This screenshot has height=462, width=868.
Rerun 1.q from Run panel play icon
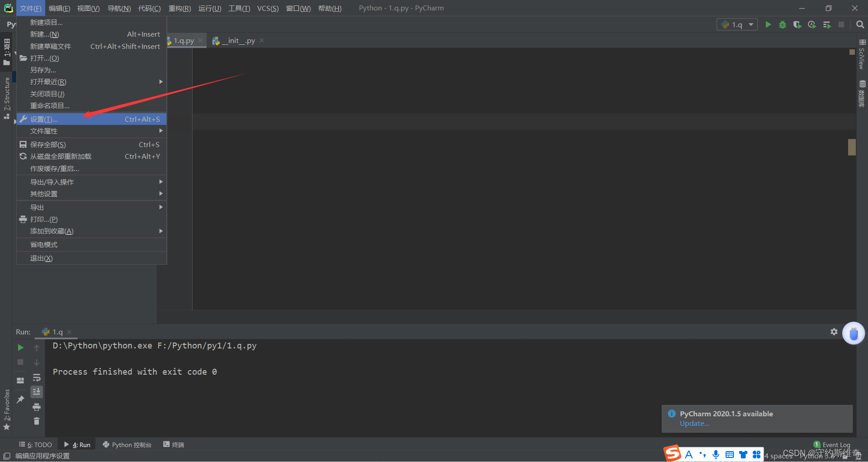pos(20,348)
